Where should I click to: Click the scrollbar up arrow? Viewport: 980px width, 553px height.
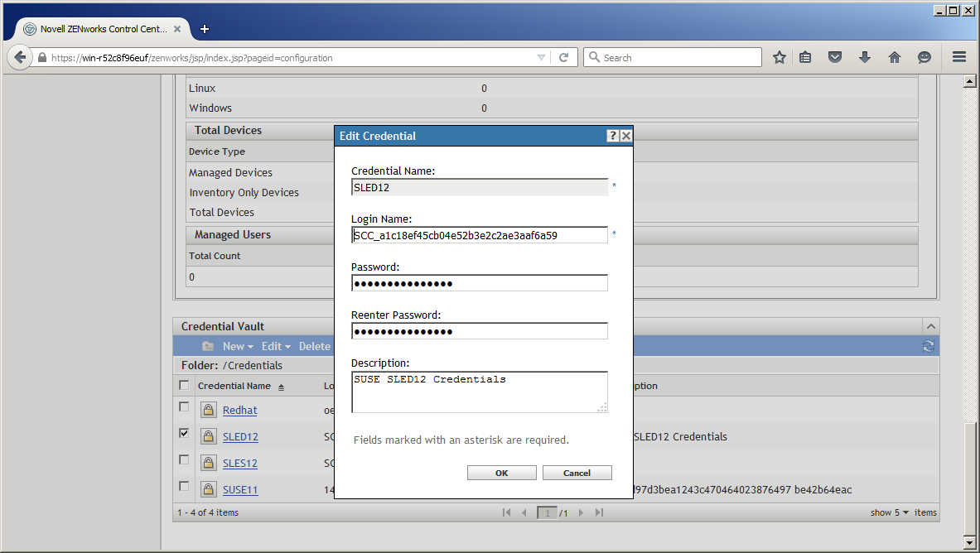click(x=969, y=81)
